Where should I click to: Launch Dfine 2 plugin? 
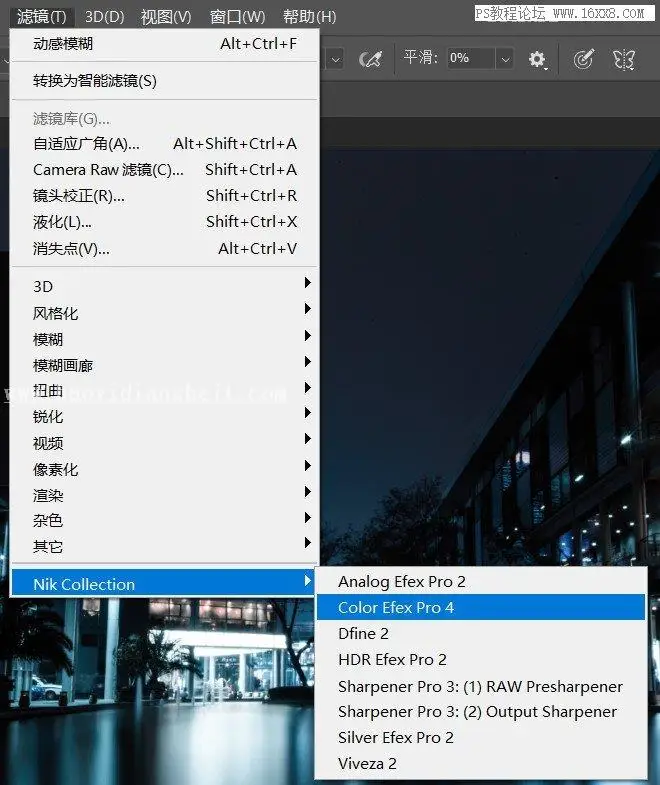481,633
